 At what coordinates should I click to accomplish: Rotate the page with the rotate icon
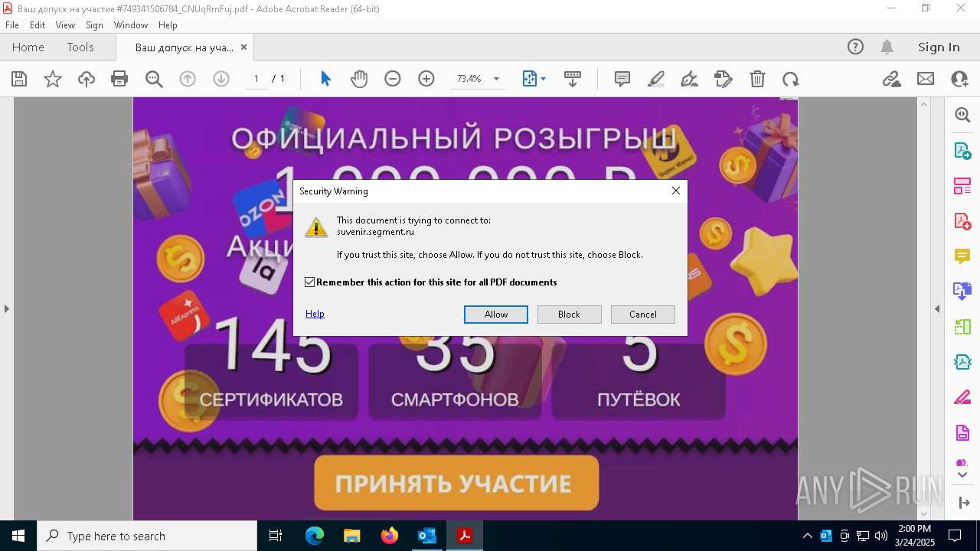pyautogui.click(x=791, y=79)
